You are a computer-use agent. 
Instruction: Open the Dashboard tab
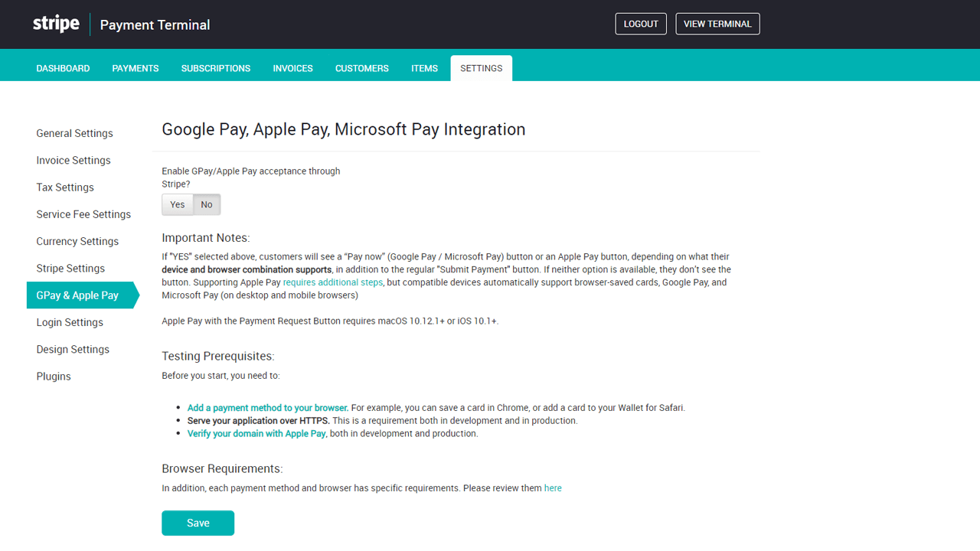pyautogui.click(x=63, y=68)
